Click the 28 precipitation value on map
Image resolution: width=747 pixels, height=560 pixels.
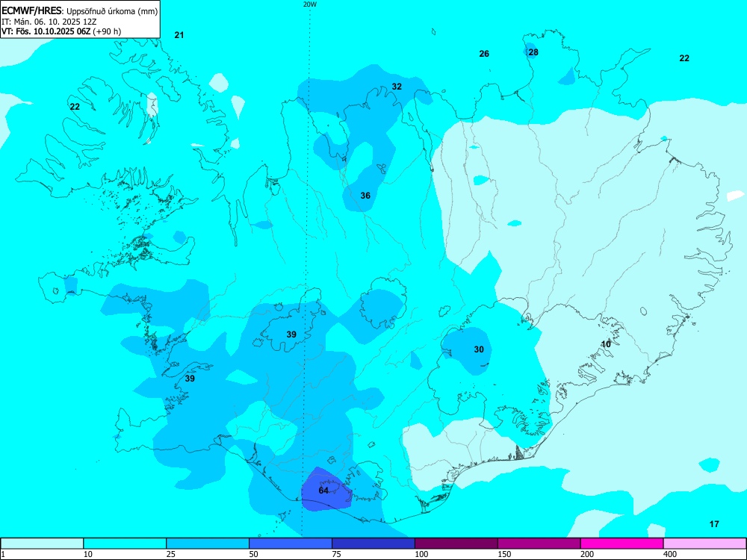533,52
